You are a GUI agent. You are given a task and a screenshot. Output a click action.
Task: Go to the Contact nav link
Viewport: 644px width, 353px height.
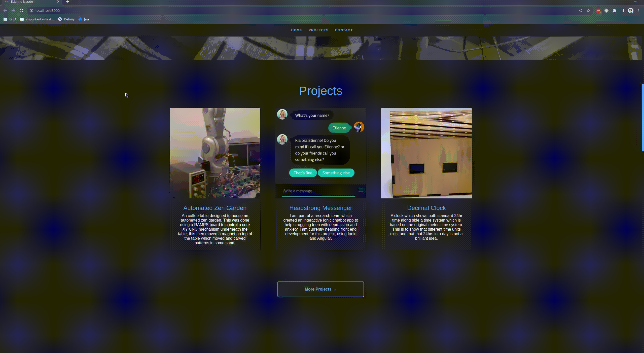(x=344, y=30)
